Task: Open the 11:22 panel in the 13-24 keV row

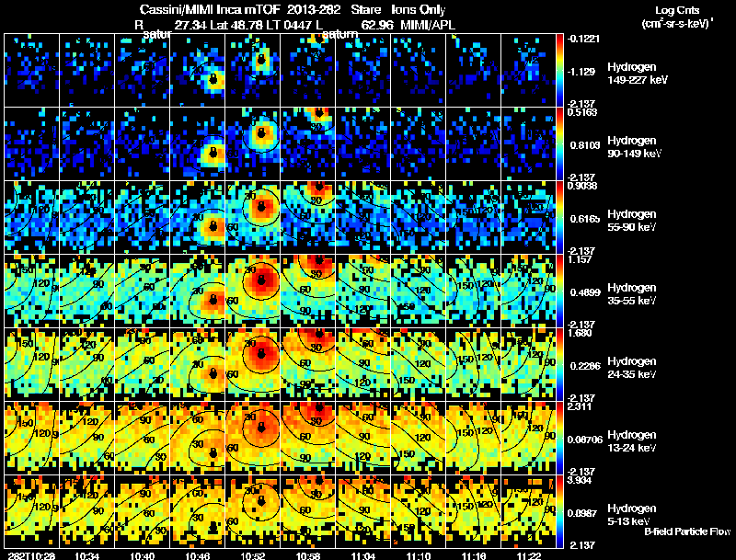Action: (x=528, y=438)
